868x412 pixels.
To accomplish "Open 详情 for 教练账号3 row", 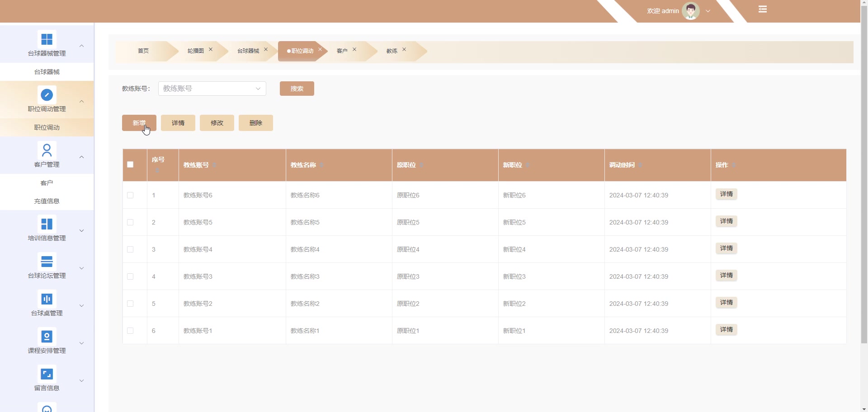I will (x=726, y=276).
